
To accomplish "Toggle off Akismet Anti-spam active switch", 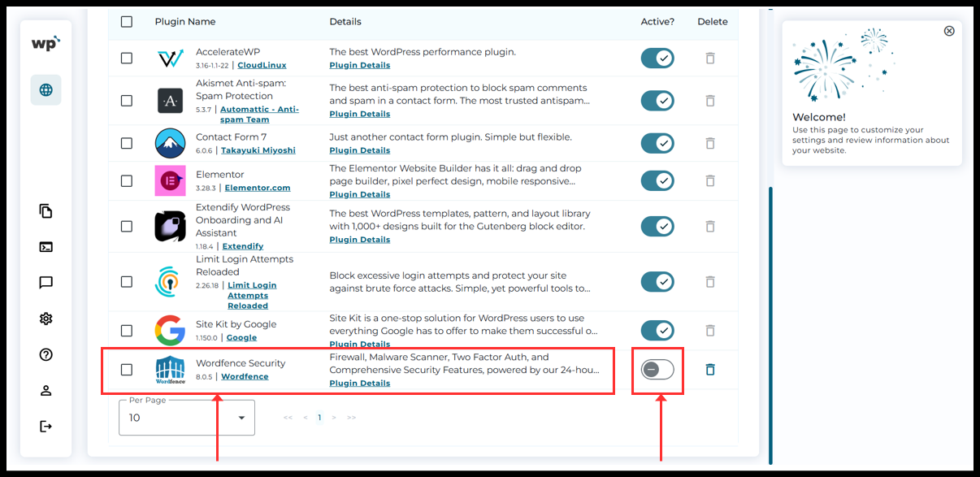I will pos(657,101).
